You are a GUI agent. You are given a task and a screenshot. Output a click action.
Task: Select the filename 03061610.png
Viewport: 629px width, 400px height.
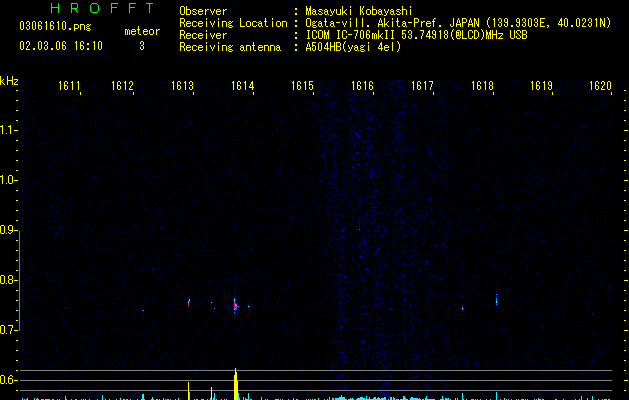coord(55,26)
